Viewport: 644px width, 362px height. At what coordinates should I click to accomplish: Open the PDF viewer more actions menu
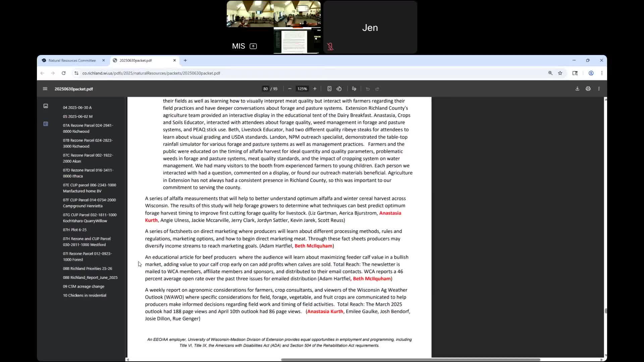click(599, 89)
